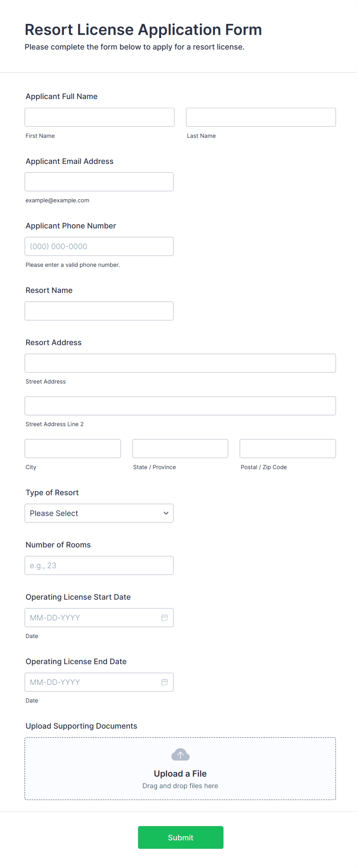357x868 pixels.
Task: Submit the resort license application
Action: click(180, 838)
